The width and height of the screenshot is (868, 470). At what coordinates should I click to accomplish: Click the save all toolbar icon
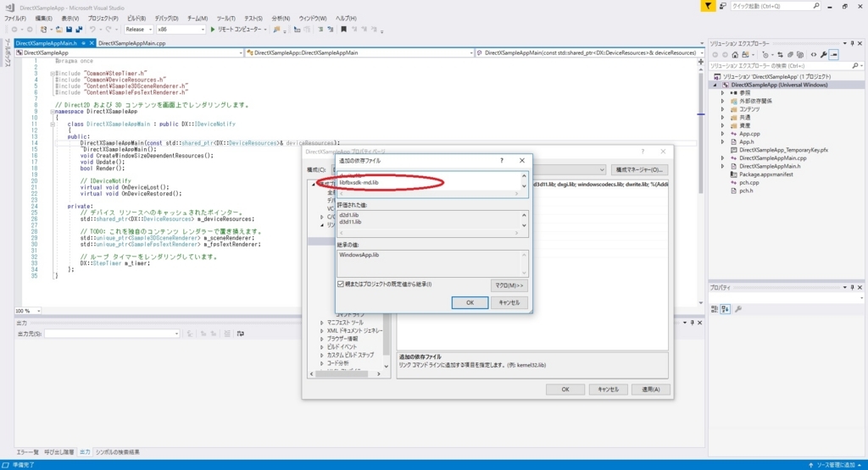click(x=79, y=30)
